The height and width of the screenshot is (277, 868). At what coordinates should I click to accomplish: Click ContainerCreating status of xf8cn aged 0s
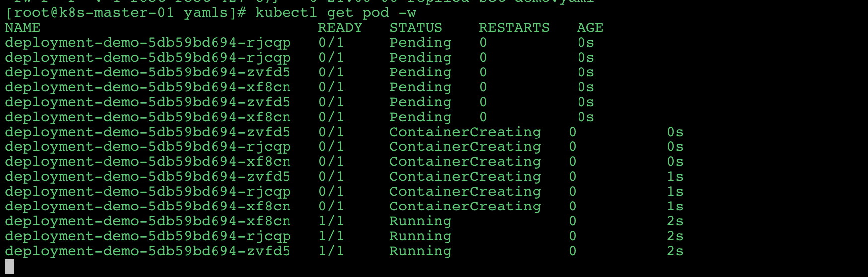click(465, 162)
